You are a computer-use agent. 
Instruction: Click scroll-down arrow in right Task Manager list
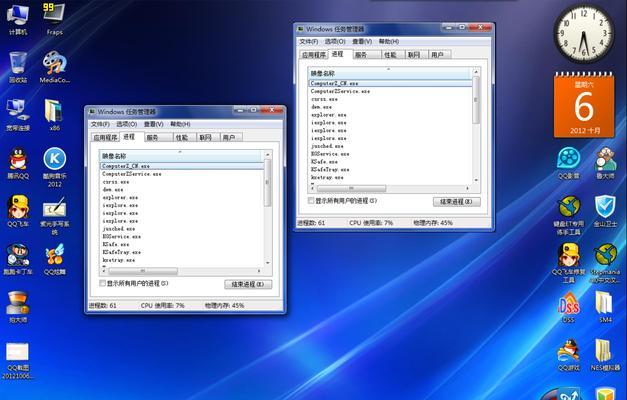[x=476, y=180]
